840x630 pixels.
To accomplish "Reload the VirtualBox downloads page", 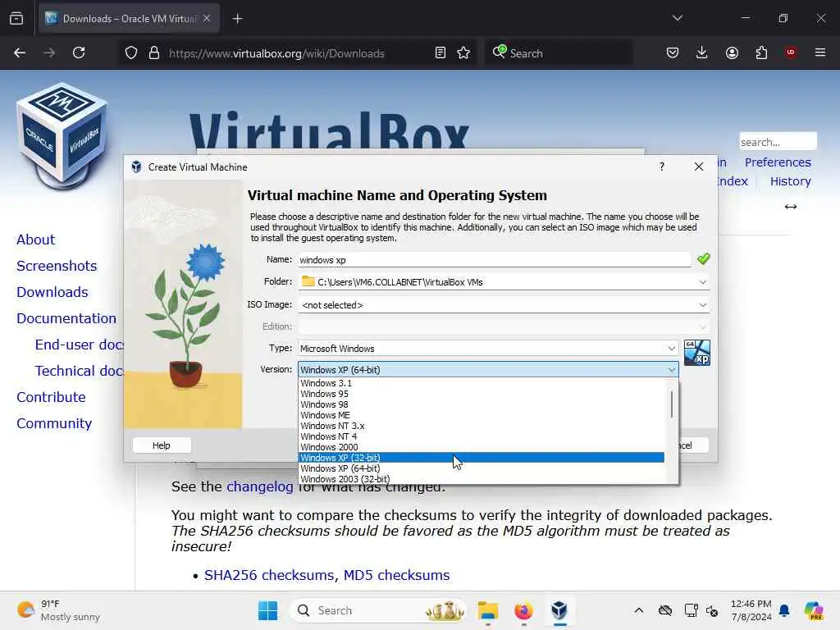I will 79,52.
